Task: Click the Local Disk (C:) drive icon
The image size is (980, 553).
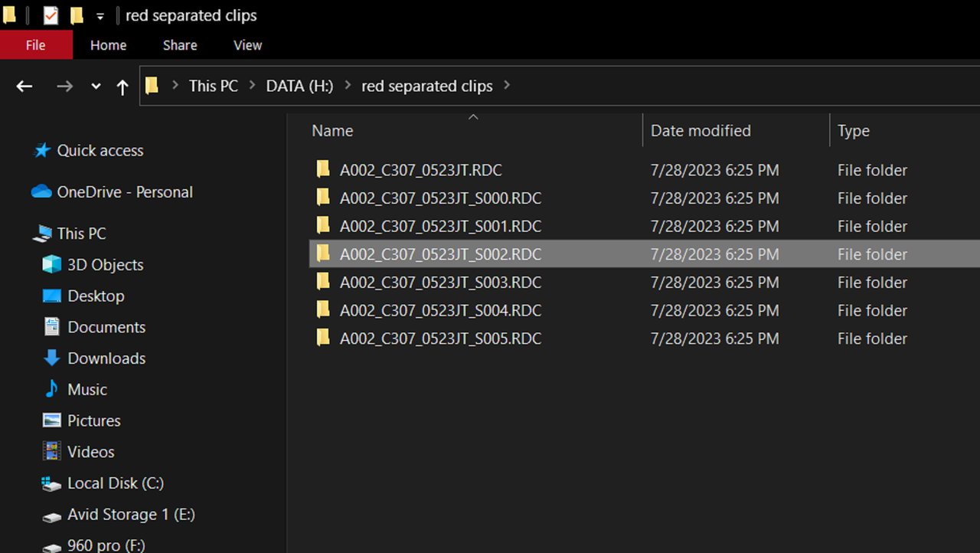Action: (x=51, y=484)
